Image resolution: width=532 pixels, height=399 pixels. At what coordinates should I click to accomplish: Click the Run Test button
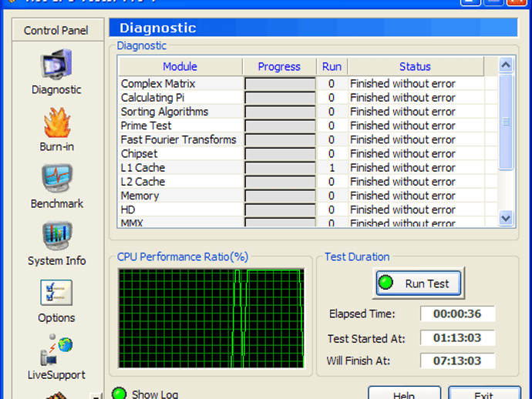419,283
